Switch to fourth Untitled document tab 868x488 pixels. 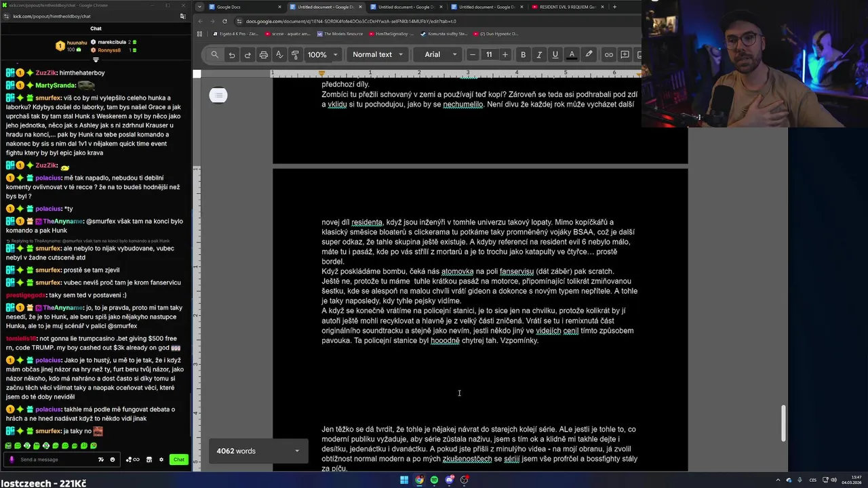click(486, 7)
